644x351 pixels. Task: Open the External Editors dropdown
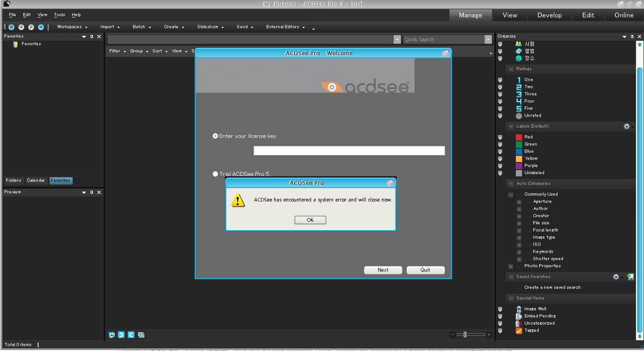(285, 27)
